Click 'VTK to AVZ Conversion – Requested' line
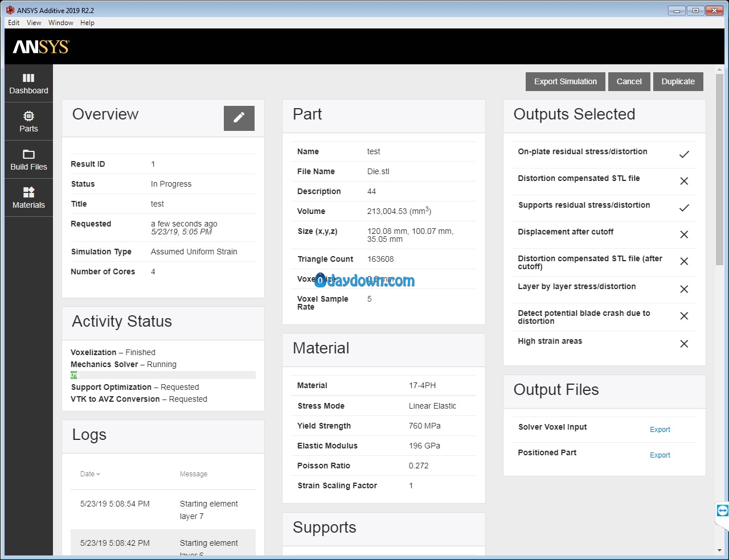This screenshot has width=729, height=560. point(139,399)
